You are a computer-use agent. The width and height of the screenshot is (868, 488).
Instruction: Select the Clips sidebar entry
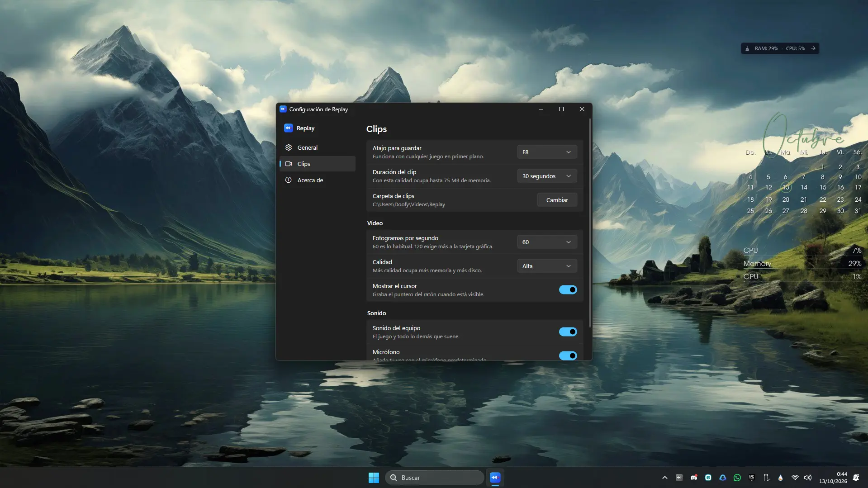tap(317, 164)
